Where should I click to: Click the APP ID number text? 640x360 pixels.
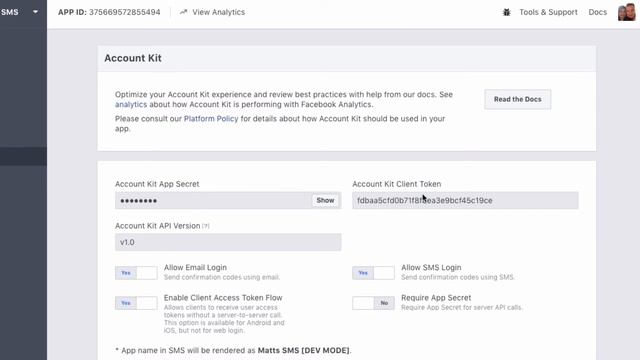click(x=124, y=12)
